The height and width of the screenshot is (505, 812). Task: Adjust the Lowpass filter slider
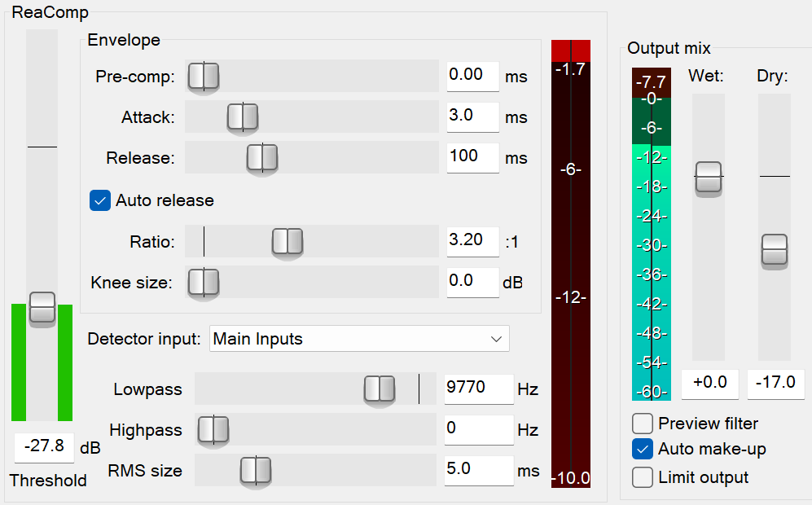[379, 389]
